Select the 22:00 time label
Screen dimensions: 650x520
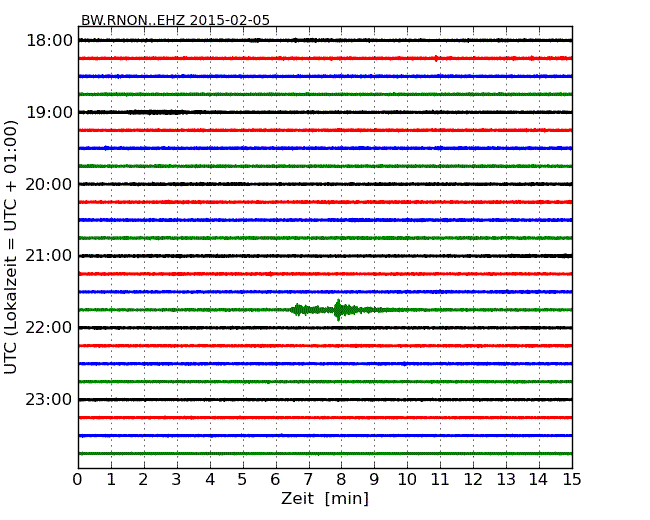(49, 328)
